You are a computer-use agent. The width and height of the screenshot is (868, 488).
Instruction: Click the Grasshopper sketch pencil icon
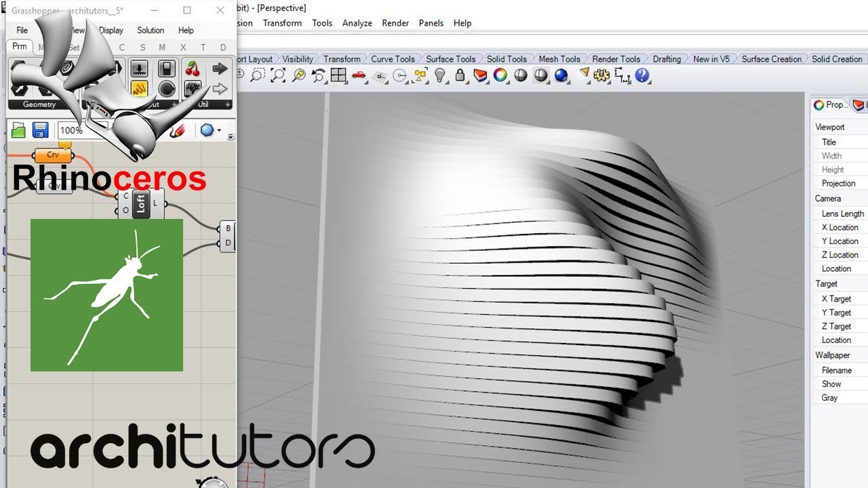[x=178, y=130]
